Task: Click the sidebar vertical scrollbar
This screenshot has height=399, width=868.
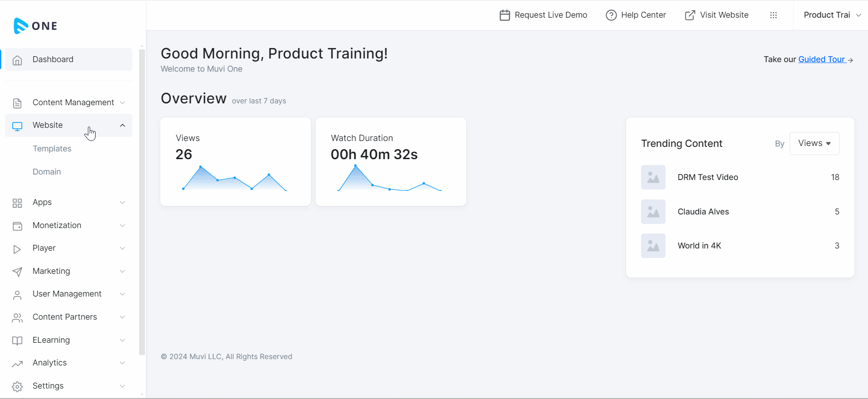Action: 142,202
